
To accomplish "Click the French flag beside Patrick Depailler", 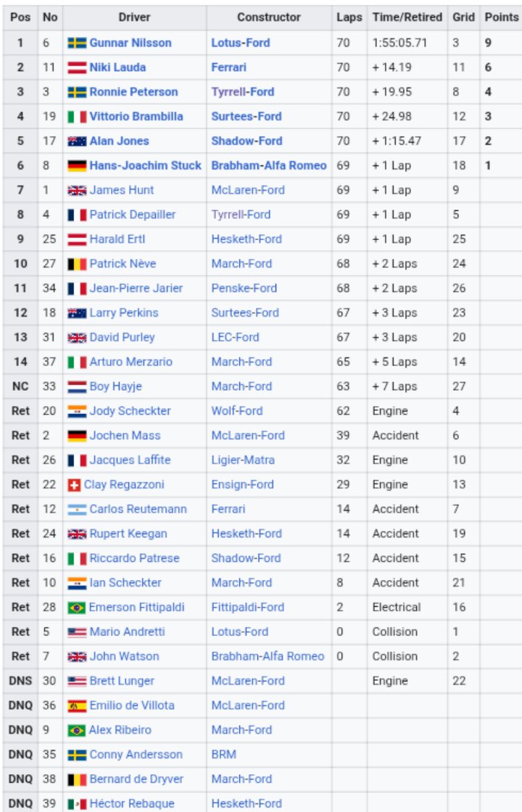I will tap(77, 215).
